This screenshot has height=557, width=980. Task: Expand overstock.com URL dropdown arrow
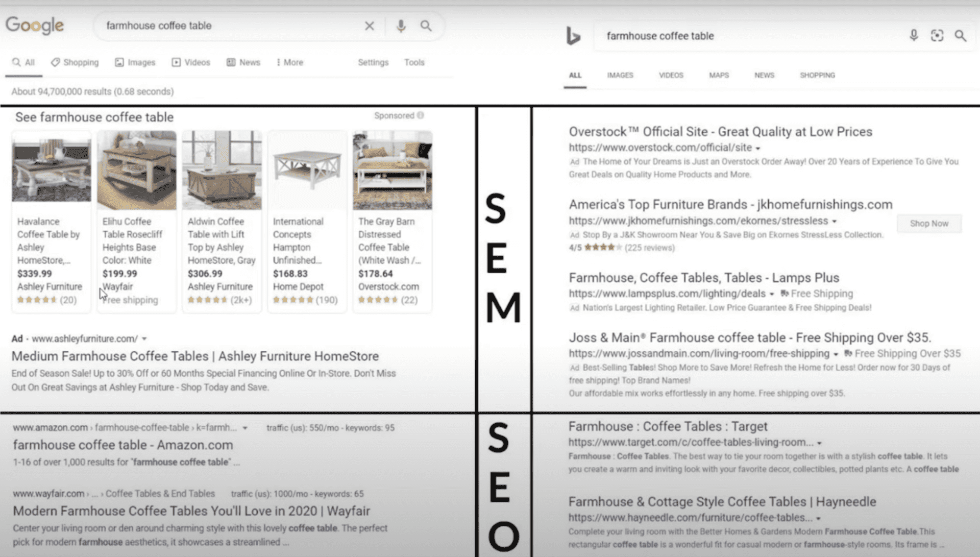pyautogui.click(x=758, y=148)
